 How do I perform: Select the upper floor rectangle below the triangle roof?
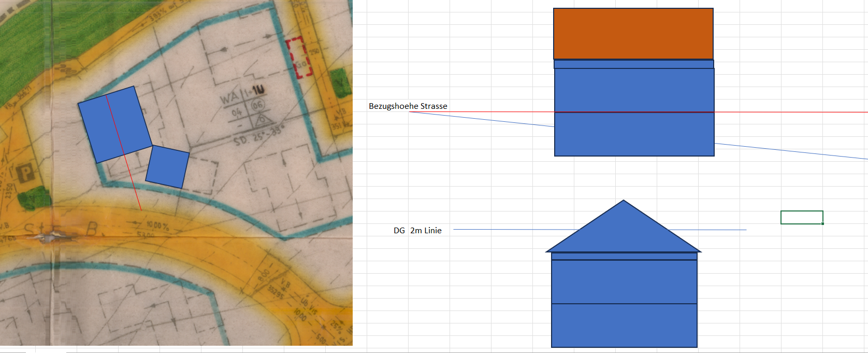(x=624, y=282)
